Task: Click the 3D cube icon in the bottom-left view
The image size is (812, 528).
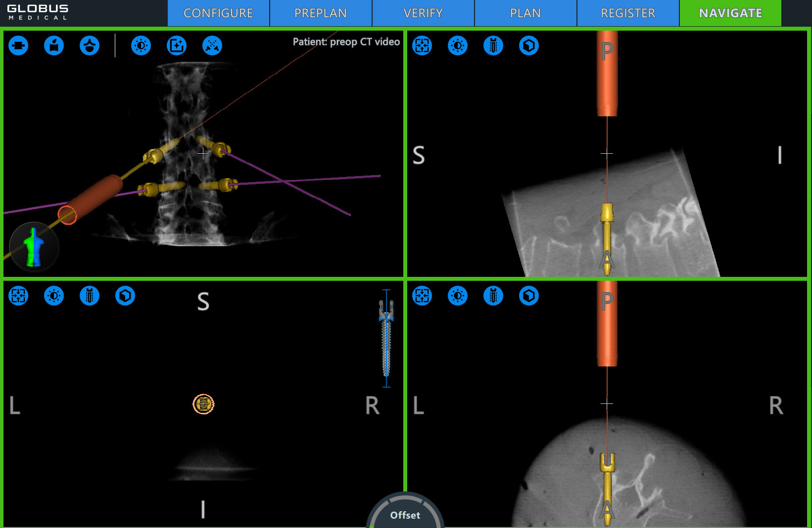Action: pos(125,296)
